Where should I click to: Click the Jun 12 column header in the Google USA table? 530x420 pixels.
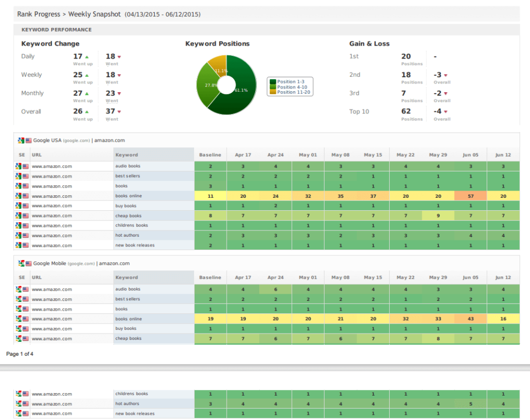point(503,154)
